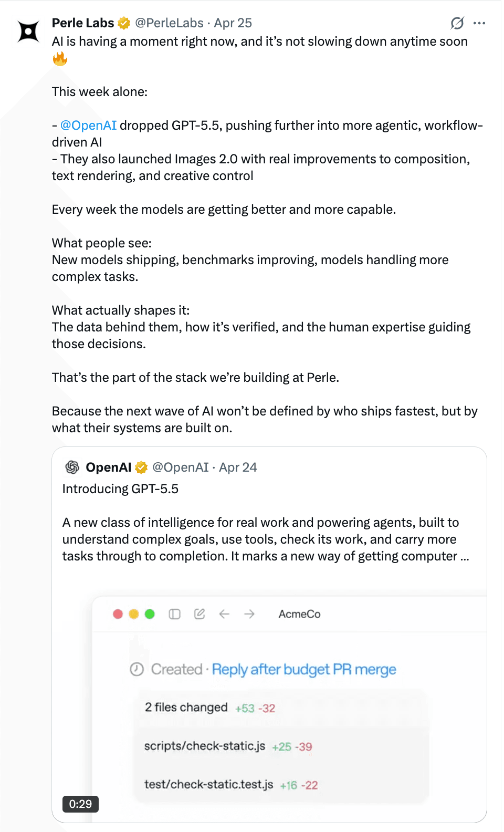504x832 pixels.
Task: Click the sidebar toggle icon in video
Action: tap(175, 614)
